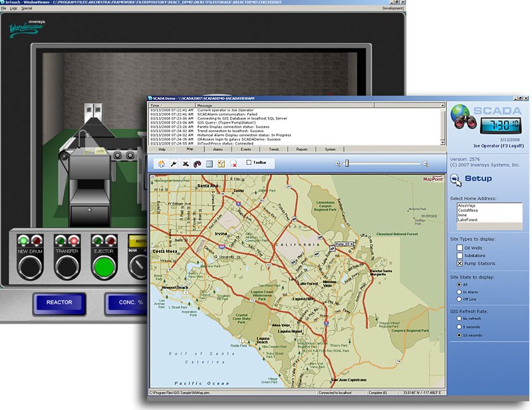This screenshot has height=410, width=532.
Task: Activate the pan/pushpin icon next to the wrench
Action: 185,164
